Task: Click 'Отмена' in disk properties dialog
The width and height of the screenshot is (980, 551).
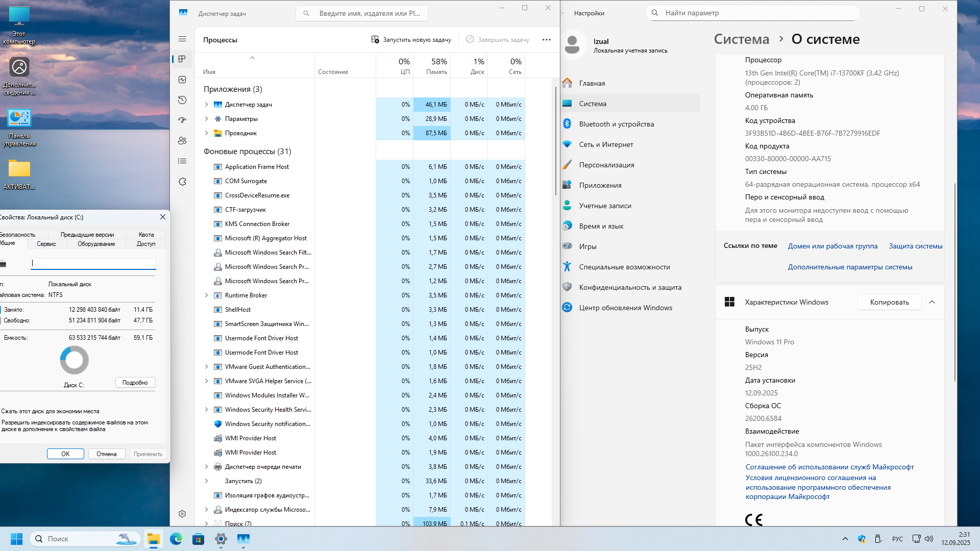Action: pos(107,454)
